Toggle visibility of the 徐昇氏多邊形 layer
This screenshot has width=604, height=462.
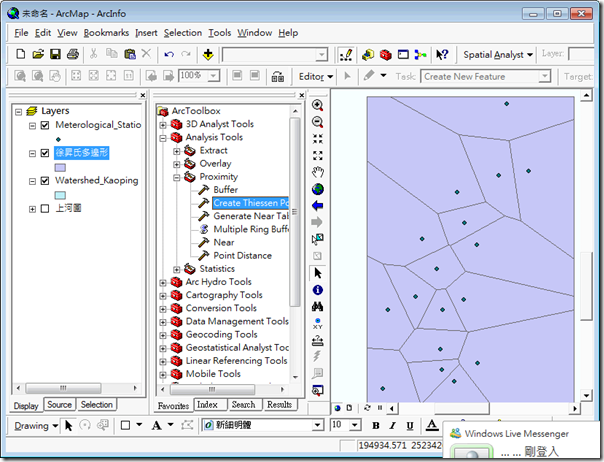[45, 153]
